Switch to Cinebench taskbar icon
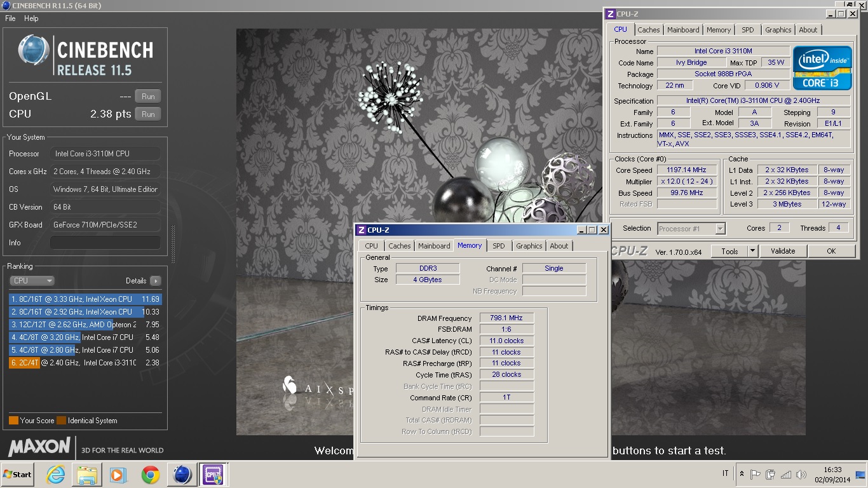This screenshot has height=488, width=868. coord(182,475)
